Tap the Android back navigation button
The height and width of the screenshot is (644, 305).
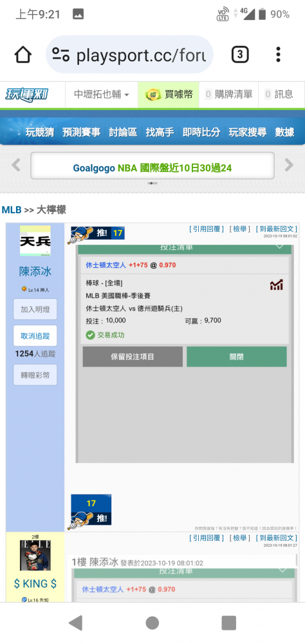pos(75,623)
